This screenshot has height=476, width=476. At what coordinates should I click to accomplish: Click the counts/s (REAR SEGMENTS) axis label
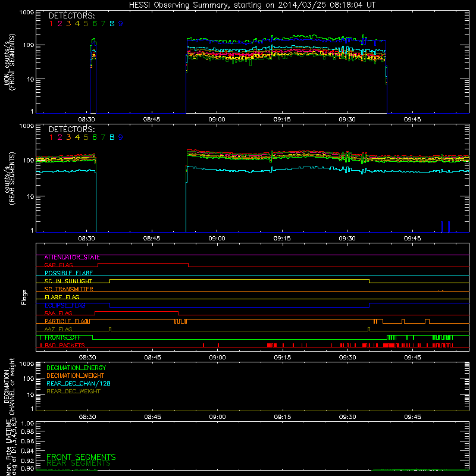10,178
